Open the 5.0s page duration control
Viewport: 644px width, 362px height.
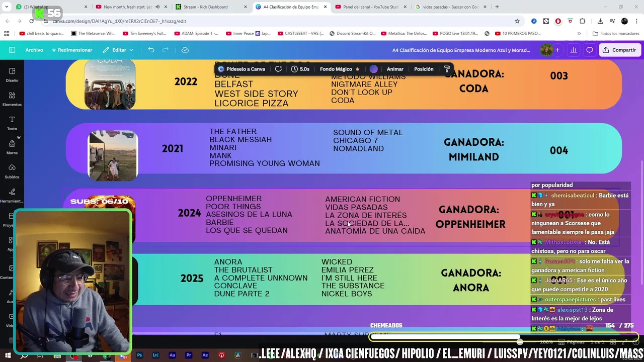[300, 69]
